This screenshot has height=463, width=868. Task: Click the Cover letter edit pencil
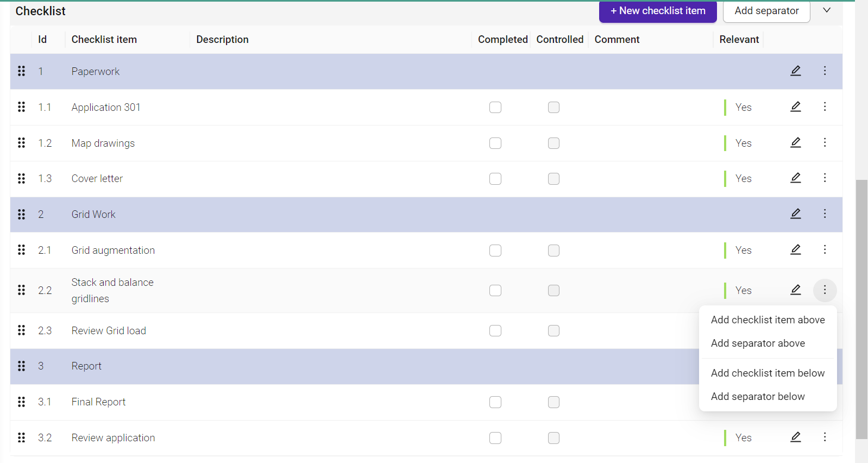coord(795,178)
